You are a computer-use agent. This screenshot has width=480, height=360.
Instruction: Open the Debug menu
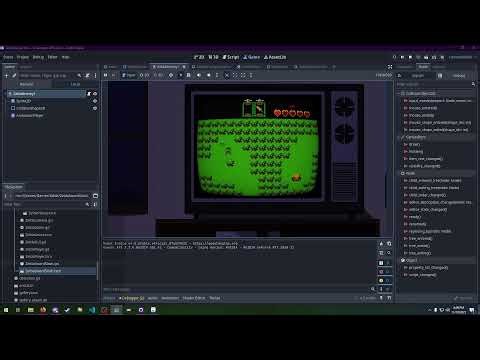pos(38,57)
